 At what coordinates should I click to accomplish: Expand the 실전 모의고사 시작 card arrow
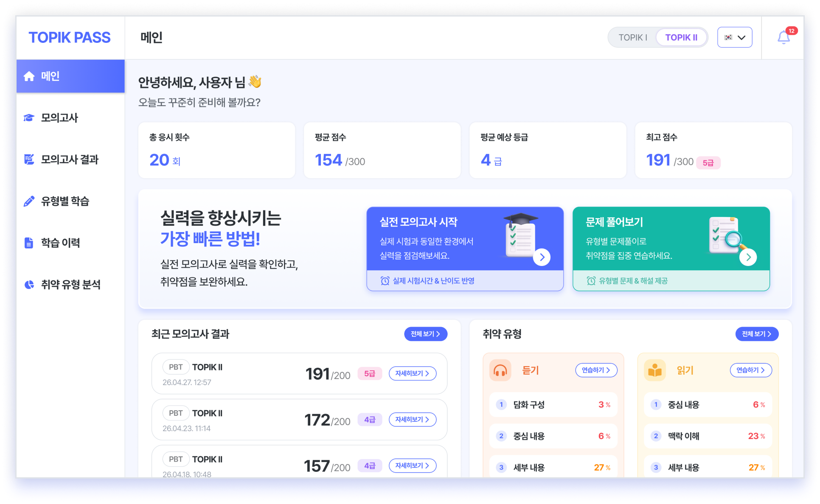tap(542, 257)
